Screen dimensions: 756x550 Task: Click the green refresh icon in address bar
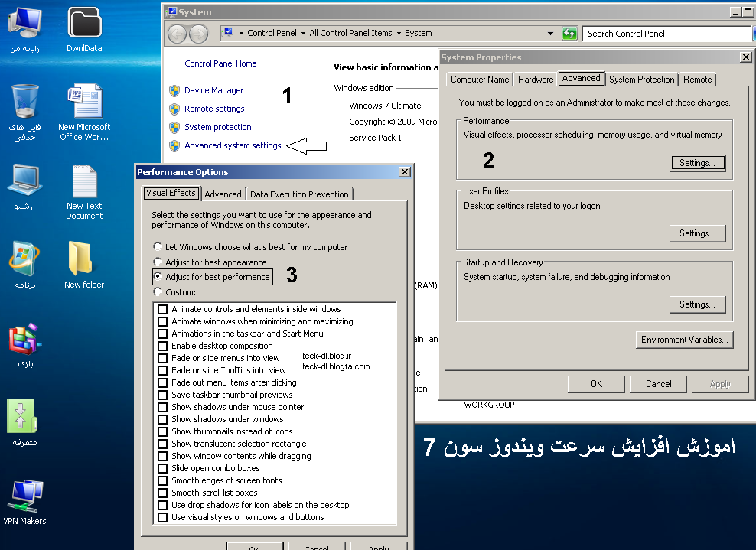569,34
